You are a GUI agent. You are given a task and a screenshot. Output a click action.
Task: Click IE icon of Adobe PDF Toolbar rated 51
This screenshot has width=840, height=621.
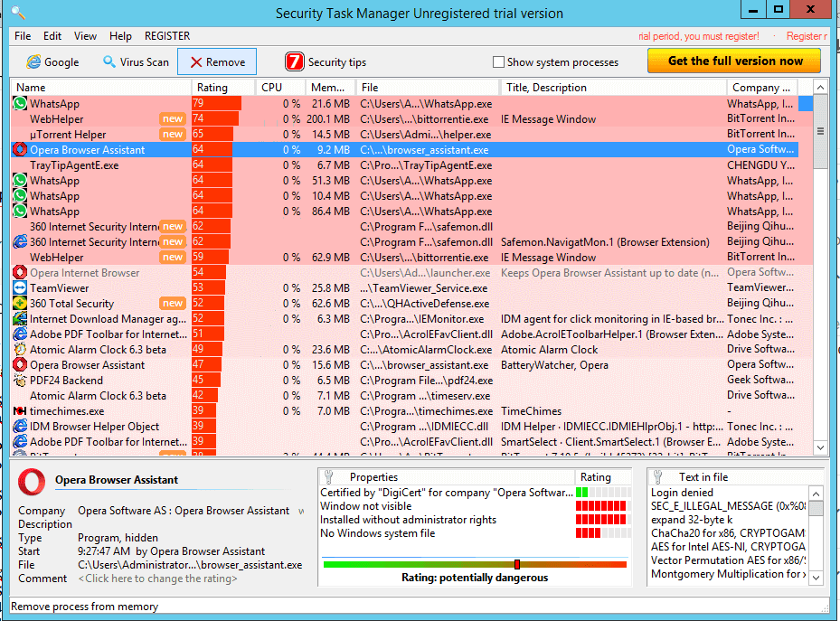click(20, 334)
